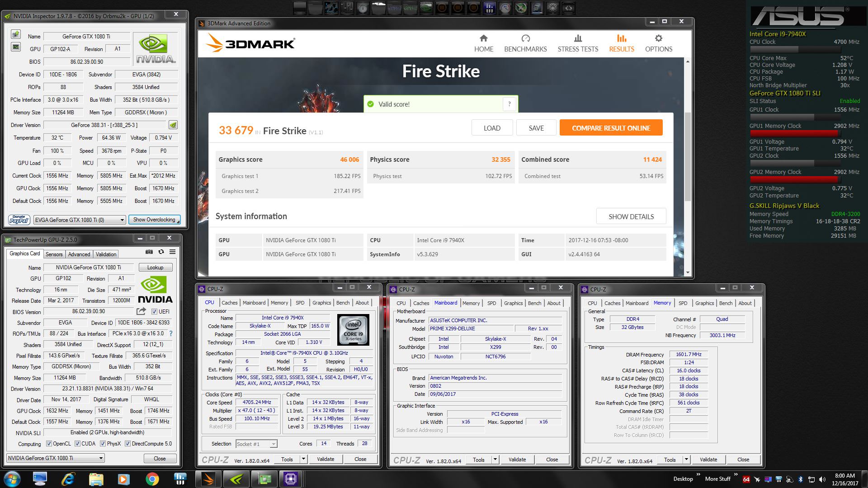Screen dimensions: 868x488
Task: Open 3DMark Stress Tests section
Action: (x=578, y=43)
